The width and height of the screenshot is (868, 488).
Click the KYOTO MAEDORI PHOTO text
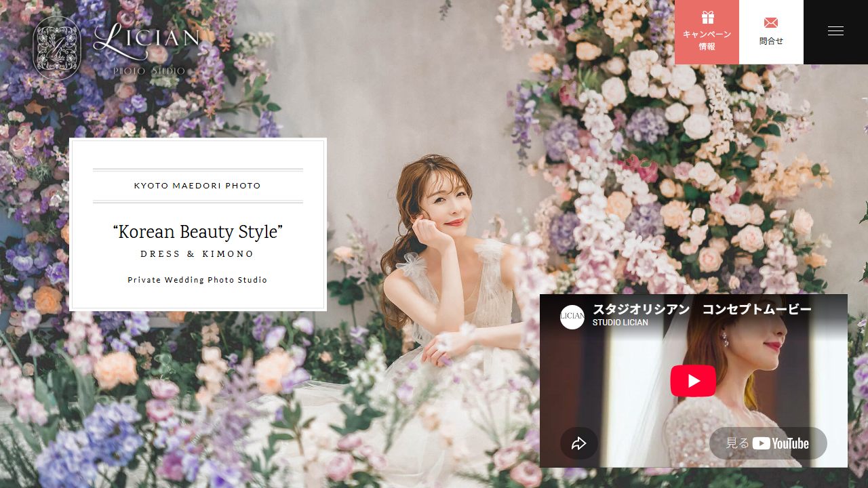point(197,186)
